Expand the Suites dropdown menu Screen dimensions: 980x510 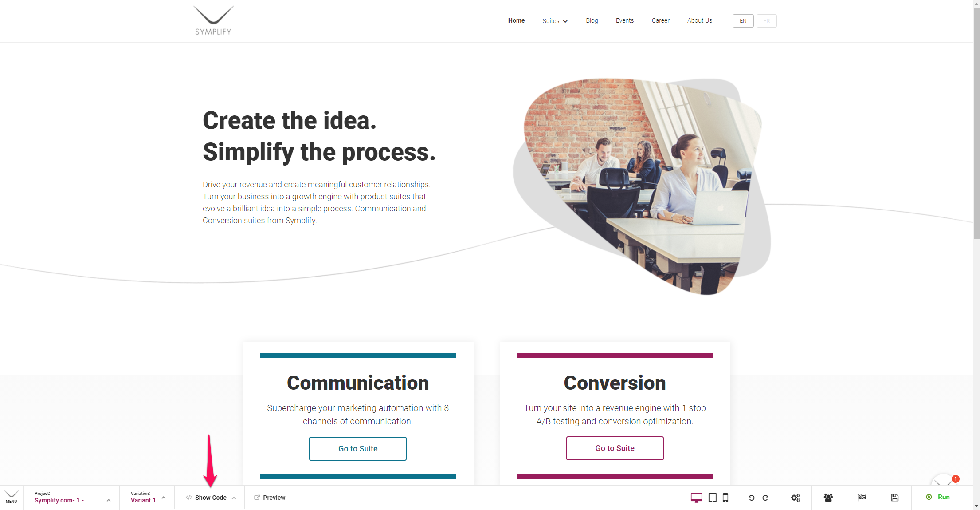pos(554,20)
